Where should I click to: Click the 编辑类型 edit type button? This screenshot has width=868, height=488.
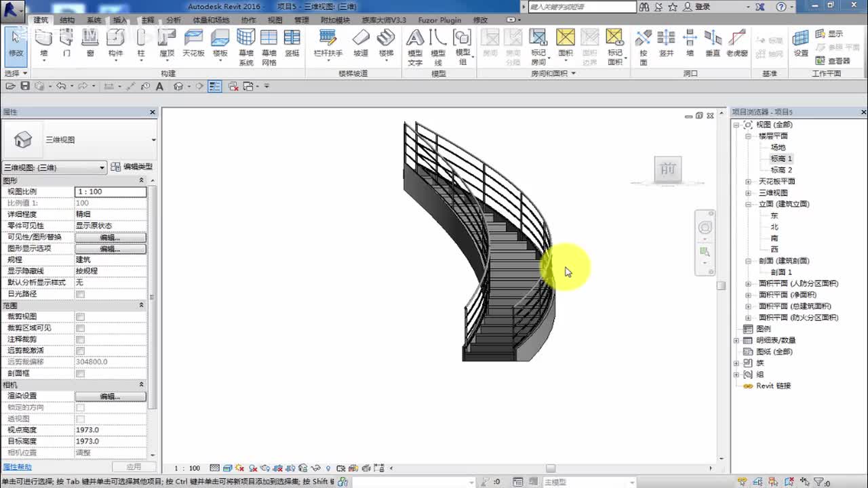132,167
